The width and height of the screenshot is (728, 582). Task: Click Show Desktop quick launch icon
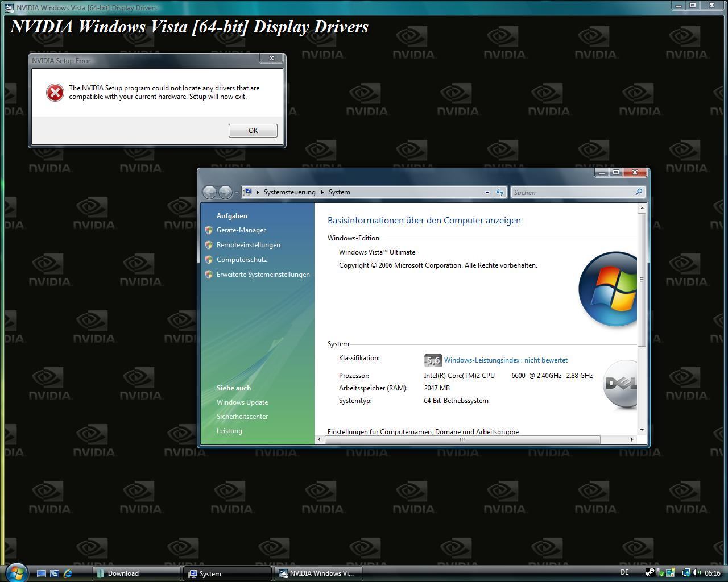click(x=41, y=573)
